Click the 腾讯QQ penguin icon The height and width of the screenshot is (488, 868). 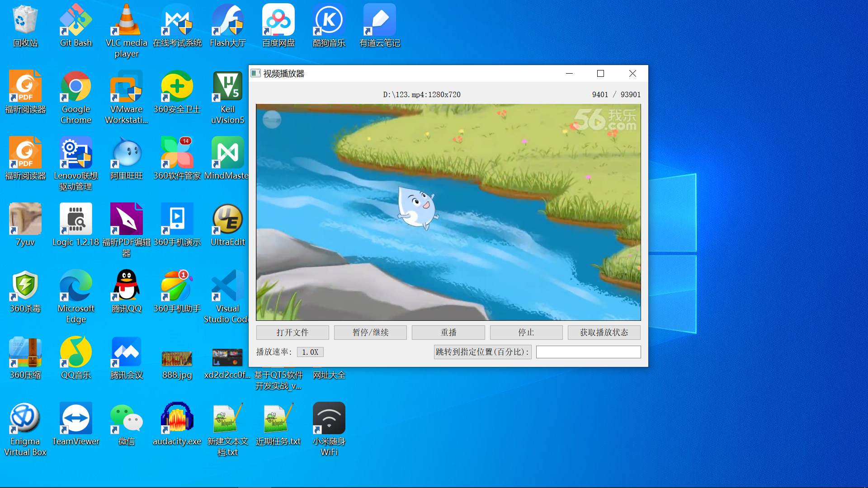click(127, 286)
